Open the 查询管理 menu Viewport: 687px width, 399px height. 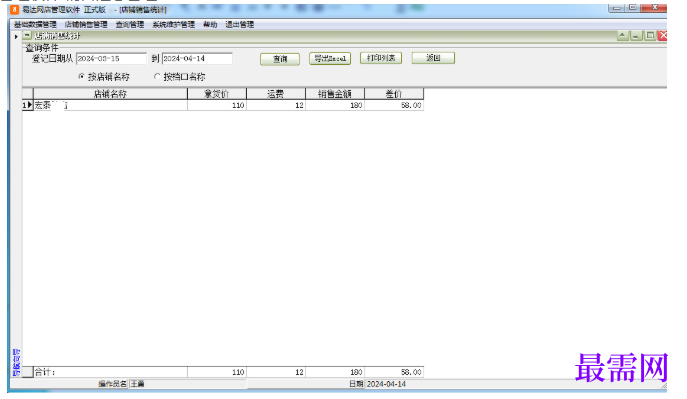pyautogui.click(x=130, y=25)
